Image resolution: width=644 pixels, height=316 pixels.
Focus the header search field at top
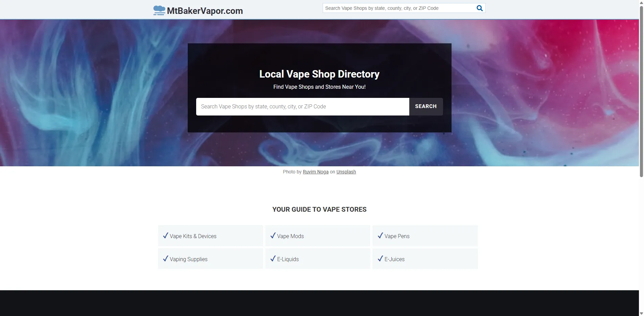click(x=399, y=8)
